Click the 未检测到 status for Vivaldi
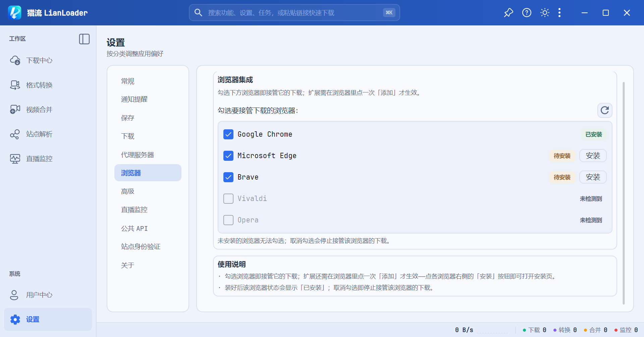 591,199
